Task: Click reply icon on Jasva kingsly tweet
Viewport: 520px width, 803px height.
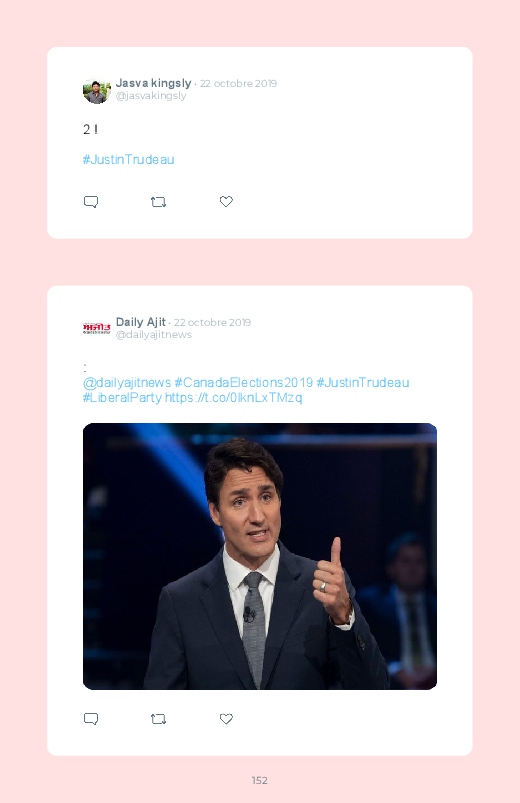Action: (x=91, y=202)
